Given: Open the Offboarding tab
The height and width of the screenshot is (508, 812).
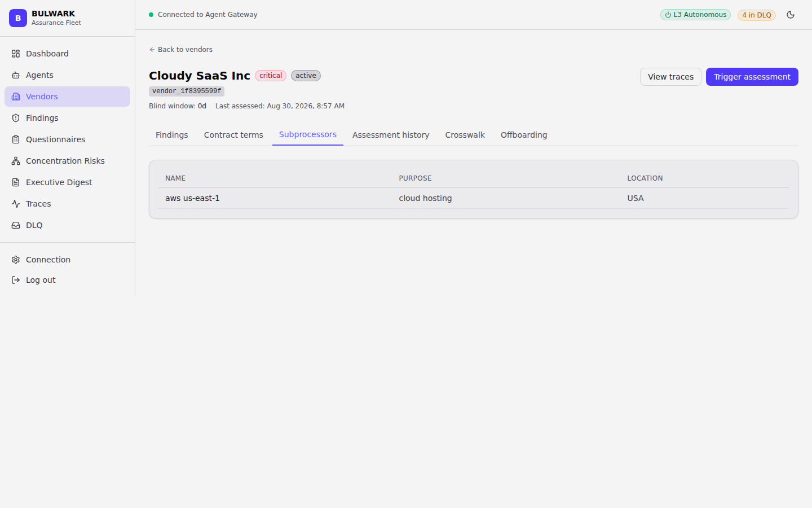Looking at the screenshot, I should pyautogui.click(x=524, y=135).
